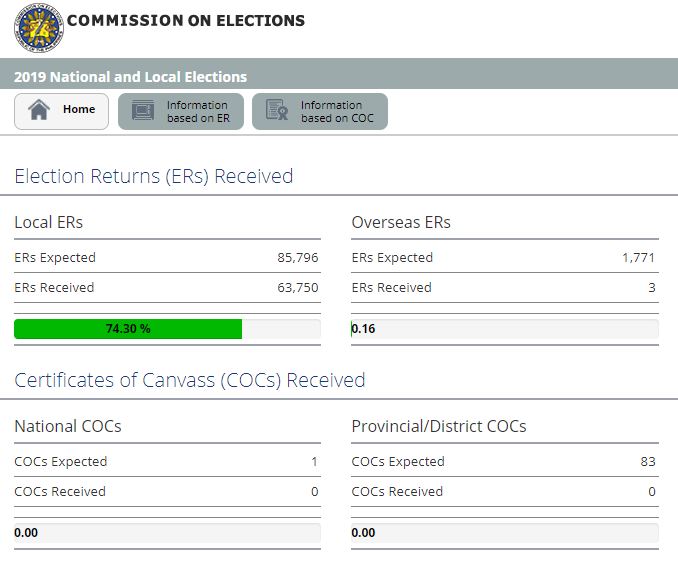The image size is (678, 562).
Task: Click the 2019 National and Local Elections banner
Action: (x=131, y=76)
